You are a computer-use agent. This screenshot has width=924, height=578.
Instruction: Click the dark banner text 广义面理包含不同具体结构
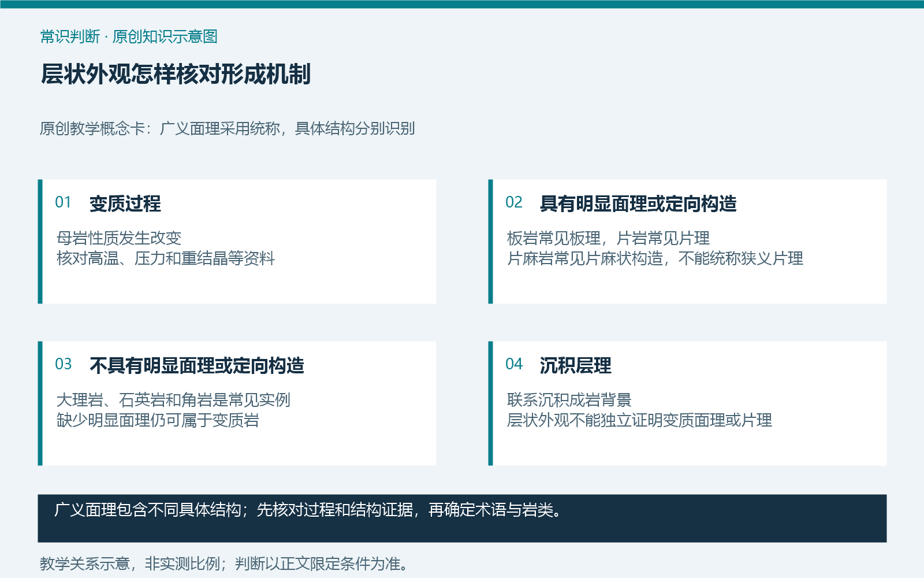pyautogui.click(x=147, y=510)
